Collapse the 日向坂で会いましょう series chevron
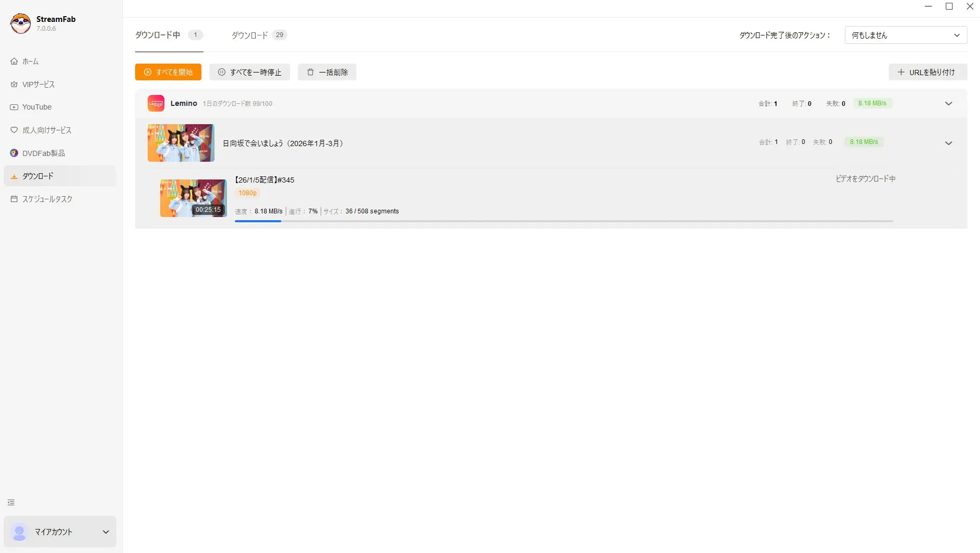Screen dimensions: 980x553 click(949, 143)
